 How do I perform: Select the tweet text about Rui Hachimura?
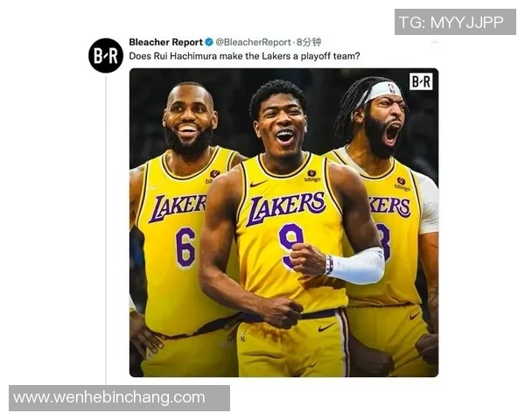point(244,56)
